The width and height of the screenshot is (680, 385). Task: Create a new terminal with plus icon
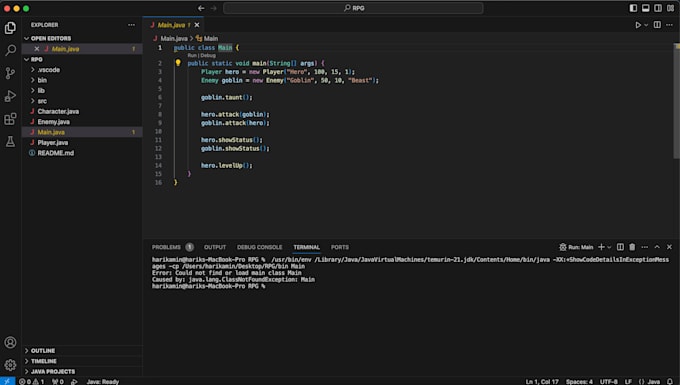[601, 247]
